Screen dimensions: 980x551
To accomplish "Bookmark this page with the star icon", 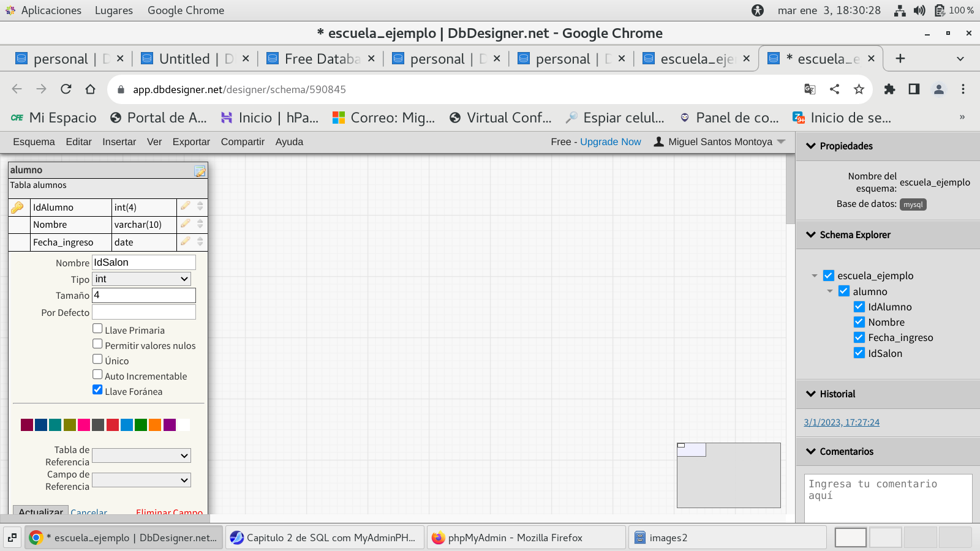I will point(859,89).
